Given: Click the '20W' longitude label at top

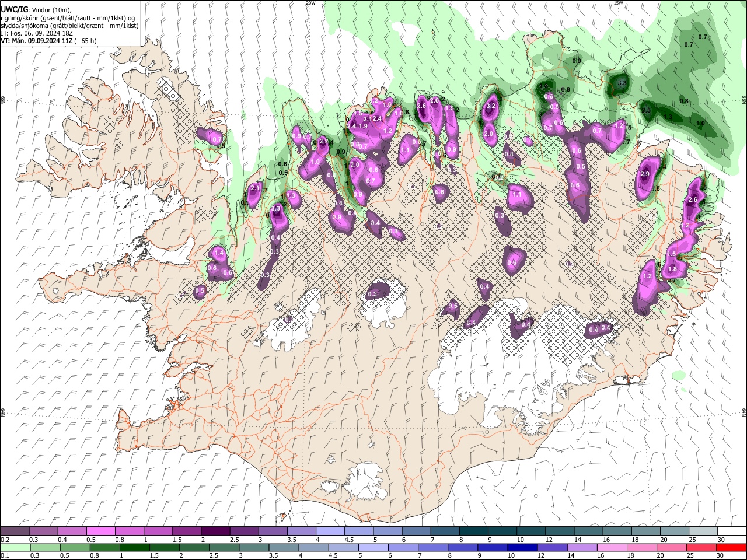Looking at the screenshot, I should coord(310,3).
